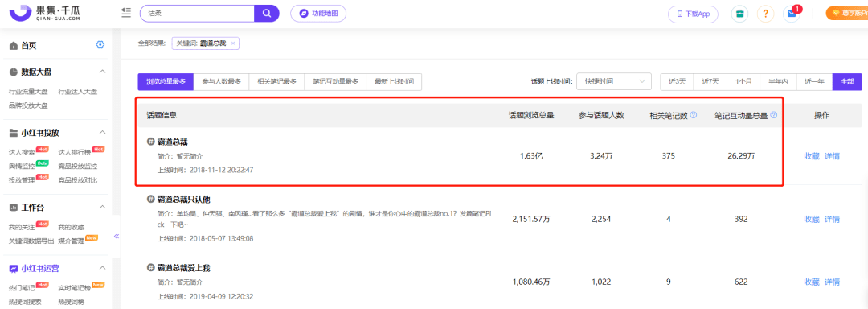The width and height of the screenshot is (868, 309).
Task: Click the 1.63亿 view count cell
Action: pos(531,156)
